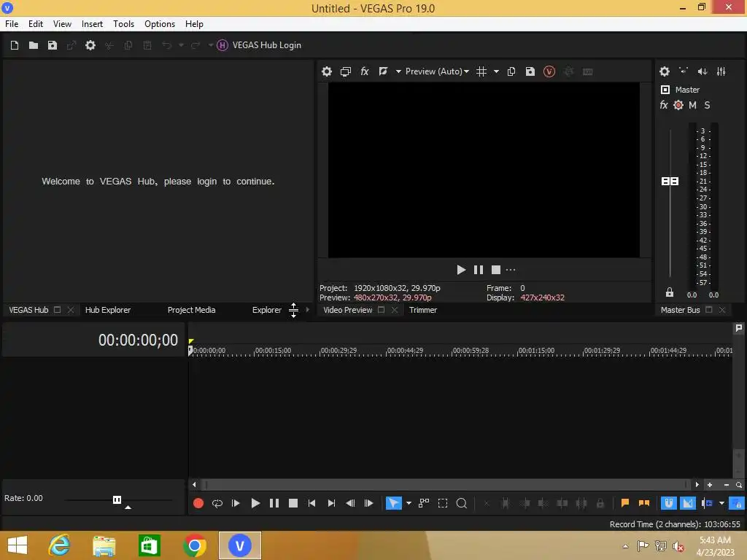
Task: Open Mixing Console faders icon
Action: [721, 71]
